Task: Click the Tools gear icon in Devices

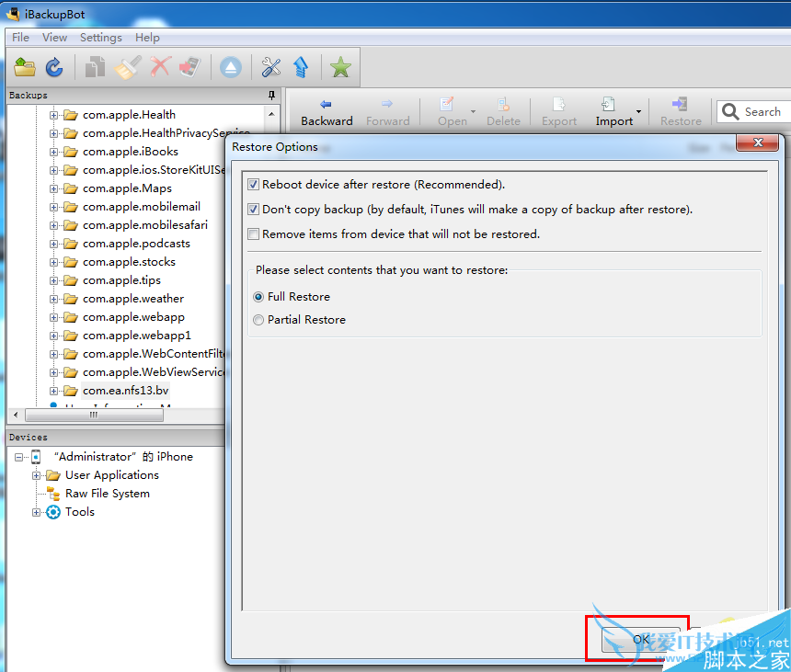Action: 53,512
